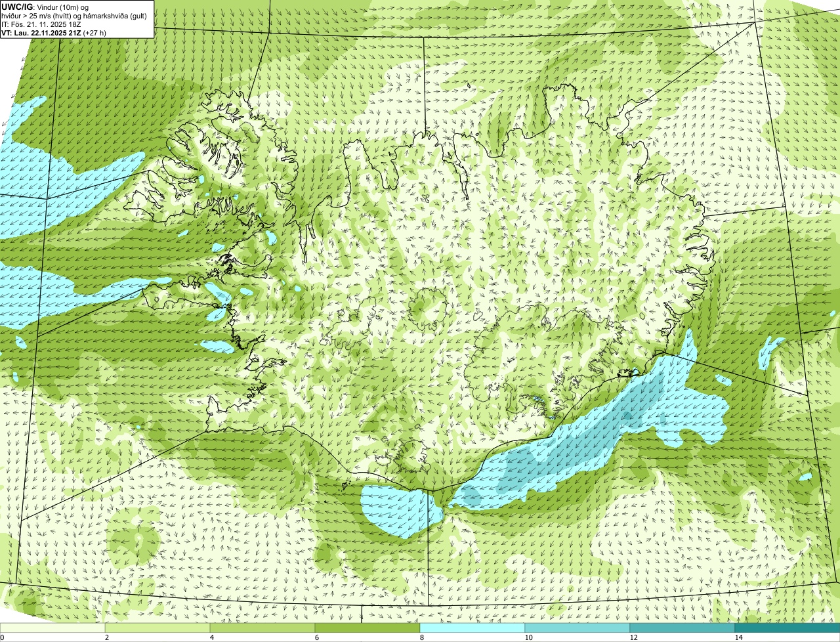
Task: Click the text "hviður > 25 m/s (hvítt) og hámarkshviða (gult)"
Action: pos(74,15)
